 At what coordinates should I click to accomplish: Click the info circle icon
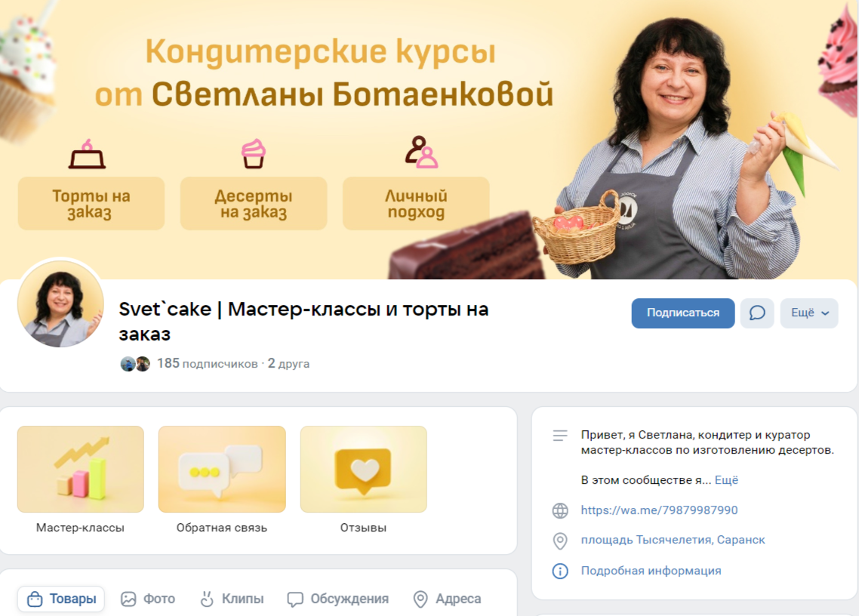(560, 571)
